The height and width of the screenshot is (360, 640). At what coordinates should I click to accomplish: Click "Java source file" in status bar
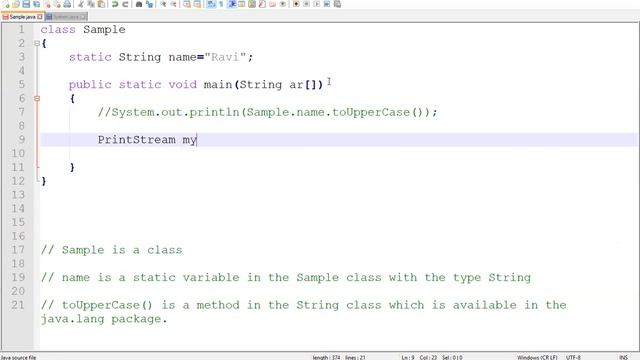coord(18,358)
